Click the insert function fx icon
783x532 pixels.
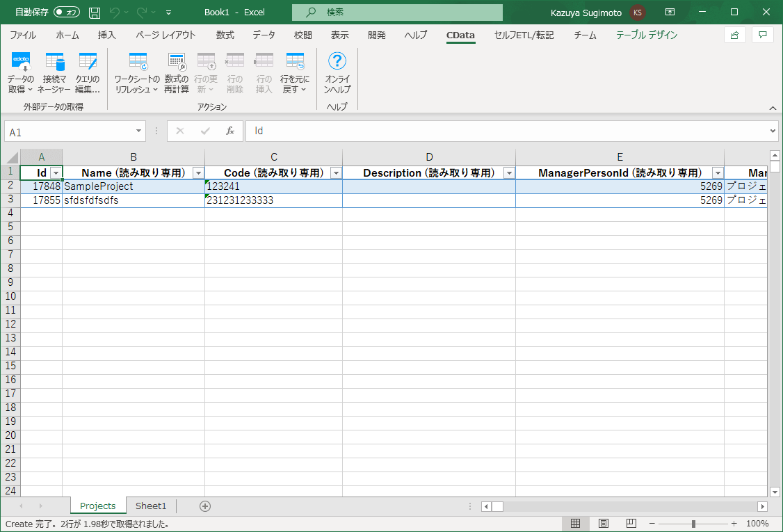click(x=230, y=131)
